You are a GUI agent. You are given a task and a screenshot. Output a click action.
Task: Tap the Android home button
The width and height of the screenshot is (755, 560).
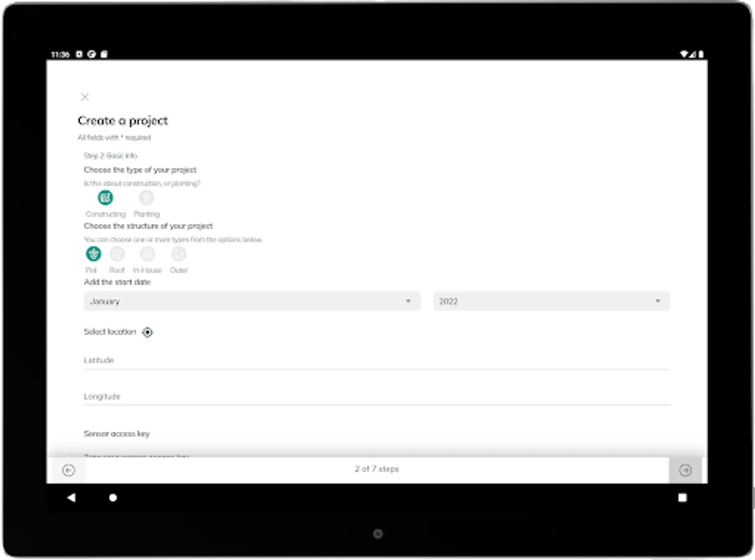tap(113, 498)
